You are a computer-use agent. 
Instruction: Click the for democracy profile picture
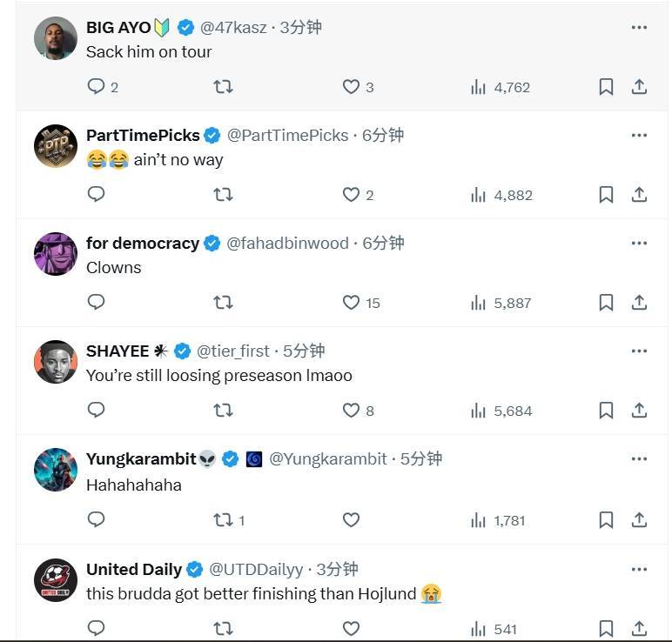56,254
